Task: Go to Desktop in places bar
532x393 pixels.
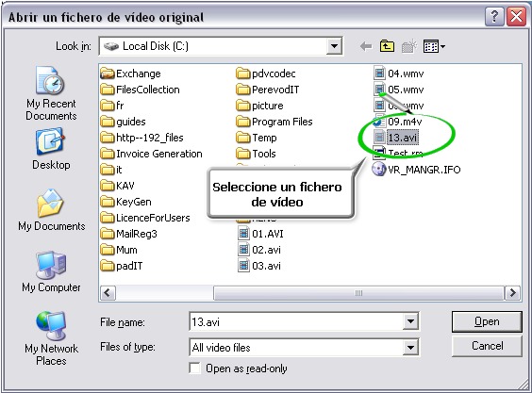Action: (51, 149)
